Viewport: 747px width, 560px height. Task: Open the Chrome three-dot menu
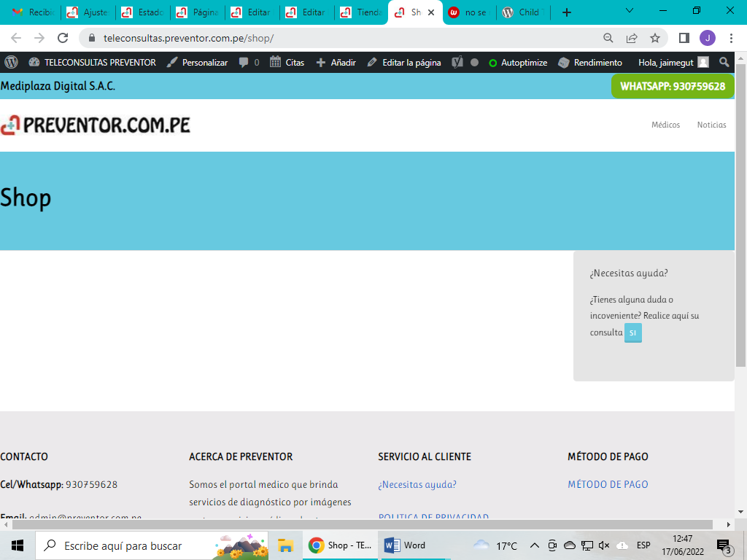pyautogui.click(x=731, y=38)
